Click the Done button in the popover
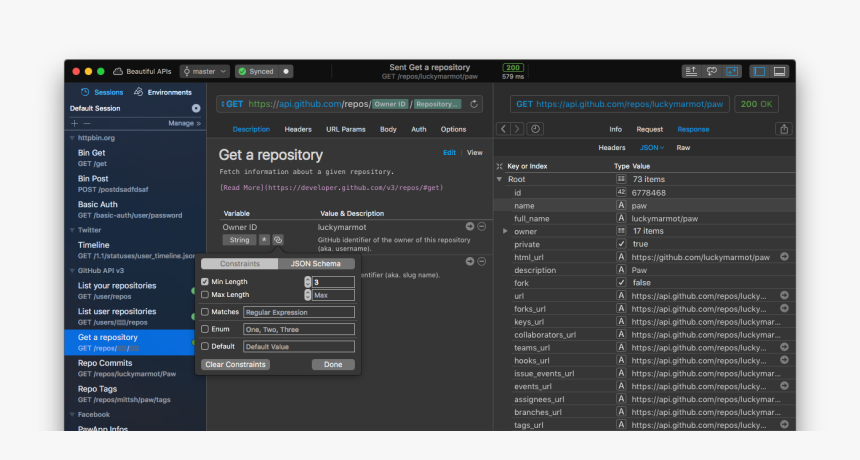The height and width of the screenshot is (460, 860). [x=333, y=365]
